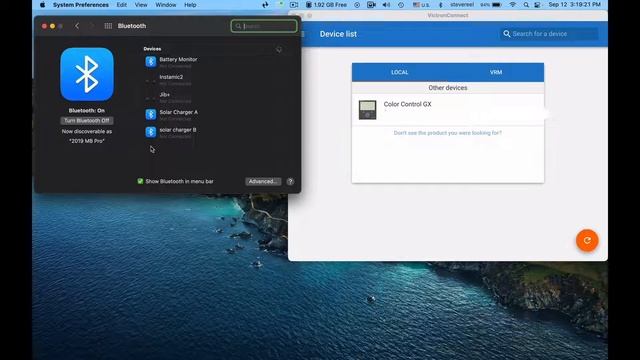
Task: Go back in System Preferences
Action: tap(77, 26)
